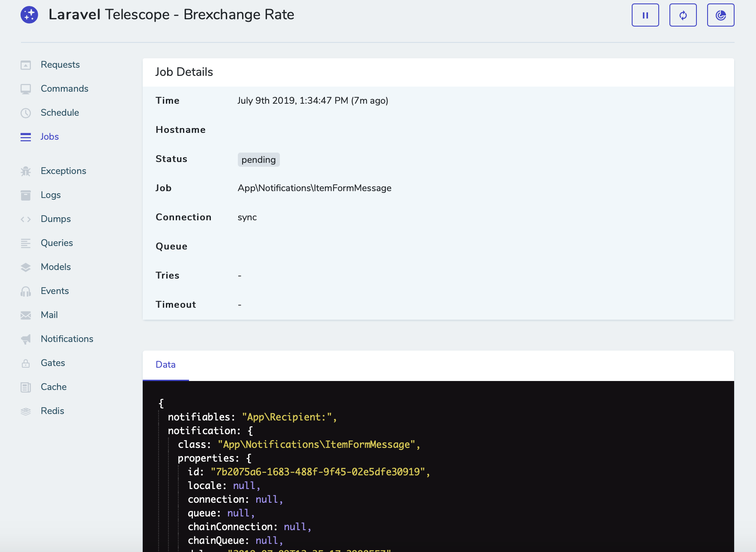Screen dimensions: 756x552
Task: Click the Commands monitor icon
Action: (x=26, y=89)
